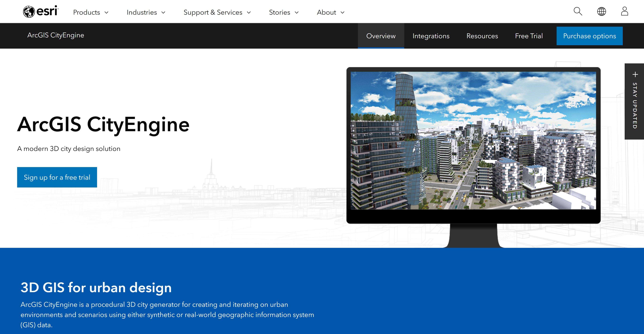This screenshot has height=334, width=644.
Task: Click Sign up for a free trial
Action: pos(57,177)
